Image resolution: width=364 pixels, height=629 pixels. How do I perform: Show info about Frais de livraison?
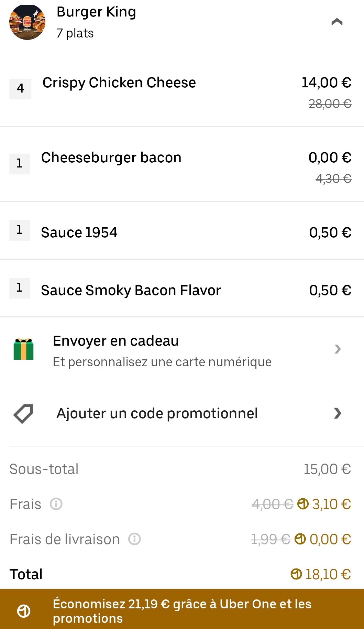coord(134,539)
